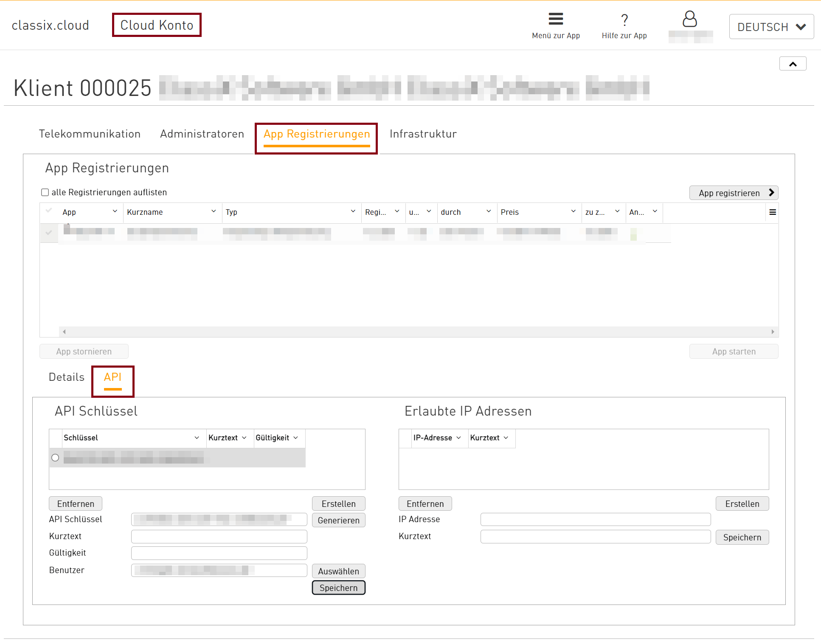Click the question mark Hilfe zur App icon
The image size is (821, 644).
(624, 20)
